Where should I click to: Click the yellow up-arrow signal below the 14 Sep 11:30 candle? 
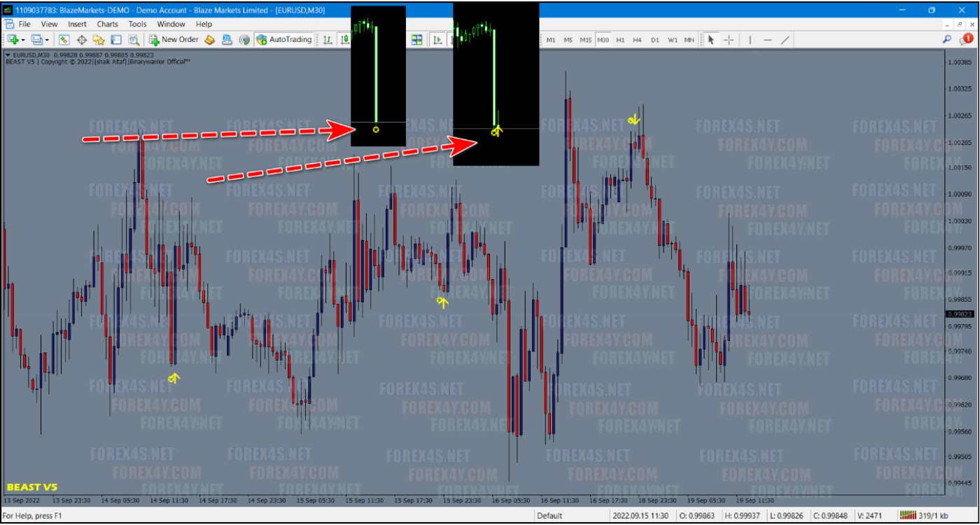click(174, 379)
